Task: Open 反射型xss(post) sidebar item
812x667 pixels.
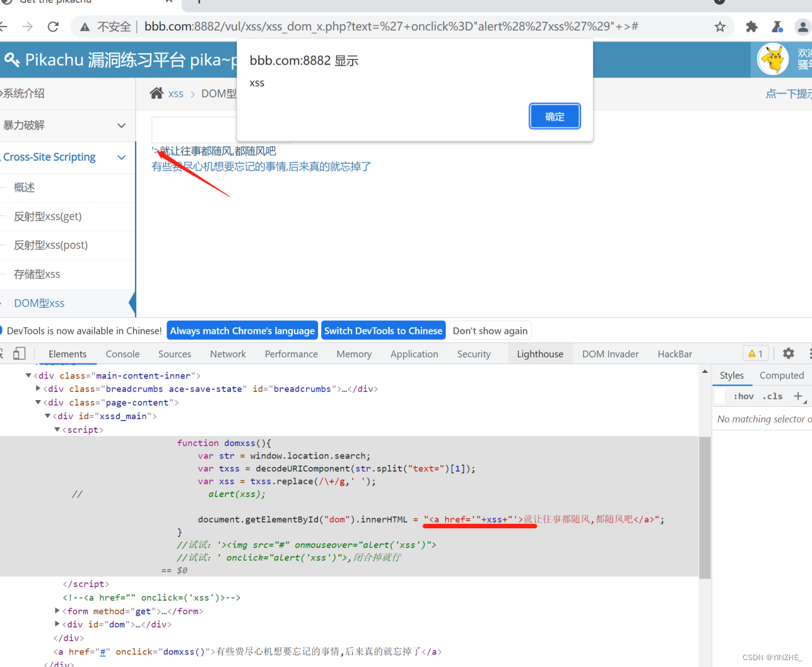Action: point(67,245)
